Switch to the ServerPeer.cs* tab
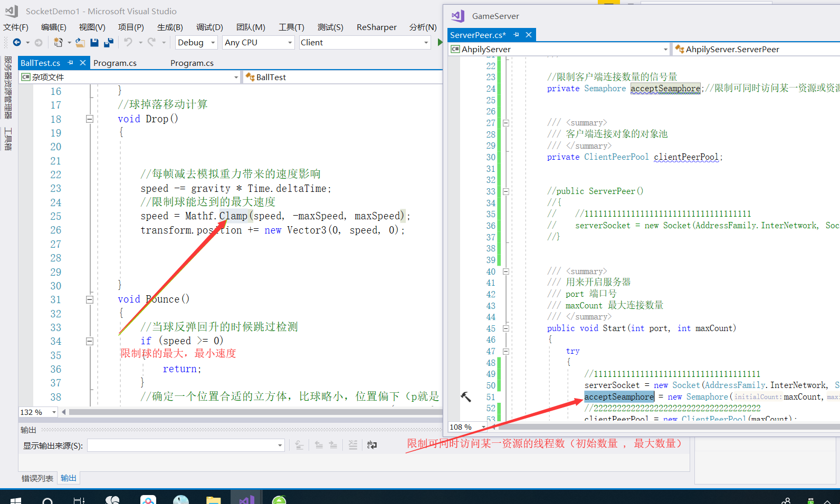Screen dimensions: 840x504 478,35
